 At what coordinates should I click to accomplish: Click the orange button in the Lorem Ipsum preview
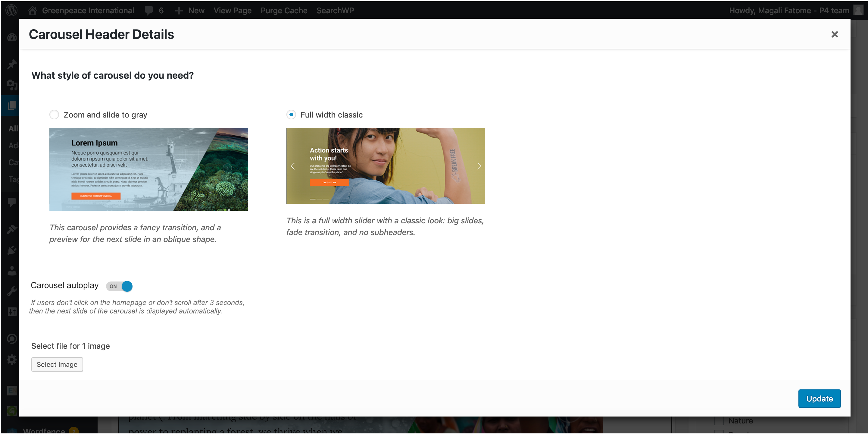(x=96, y=196)
